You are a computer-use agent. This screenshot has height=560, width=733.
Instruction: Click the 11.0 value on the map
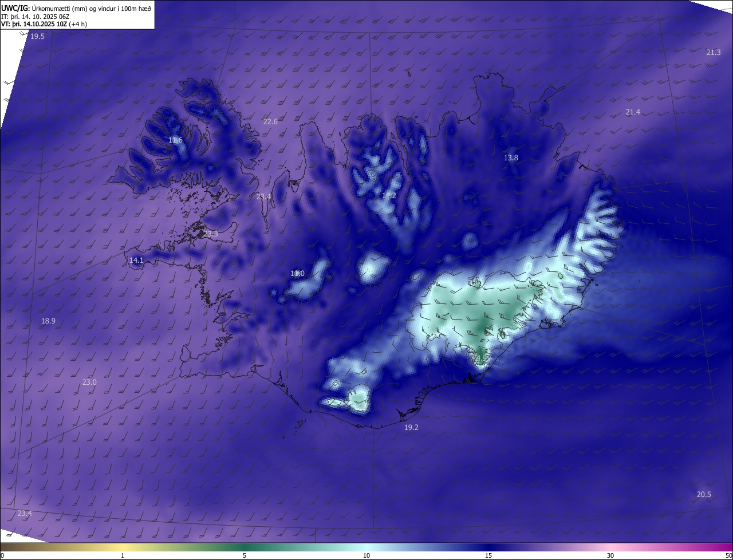pos(297,274)
